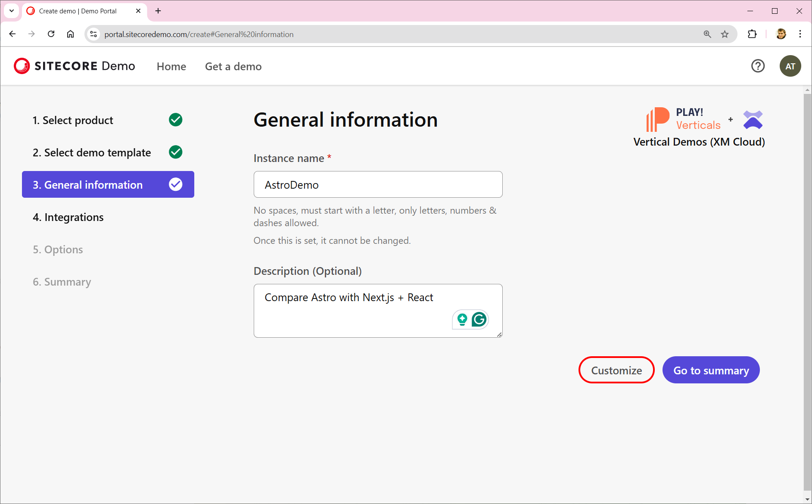812x504 pixels.
Task: Open the browser extensions puzzle icon
Action: point(753,34)
